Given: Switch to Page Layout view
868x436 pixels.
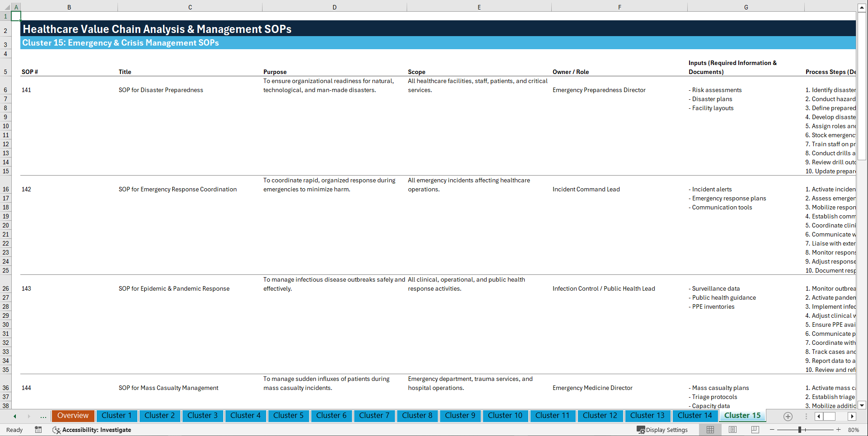Looking at the screenshot, I should click(x=732, y=430).
